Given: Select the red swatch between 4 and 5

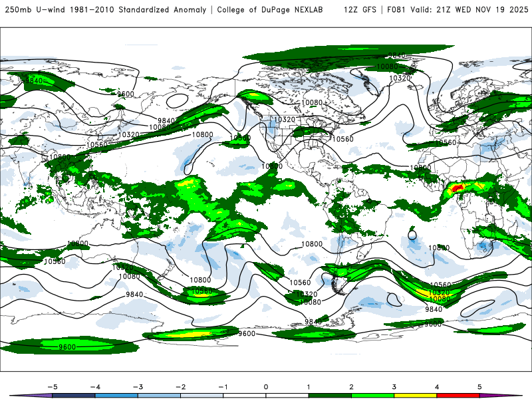Looking at the screenshot, I should pos(458,396).
